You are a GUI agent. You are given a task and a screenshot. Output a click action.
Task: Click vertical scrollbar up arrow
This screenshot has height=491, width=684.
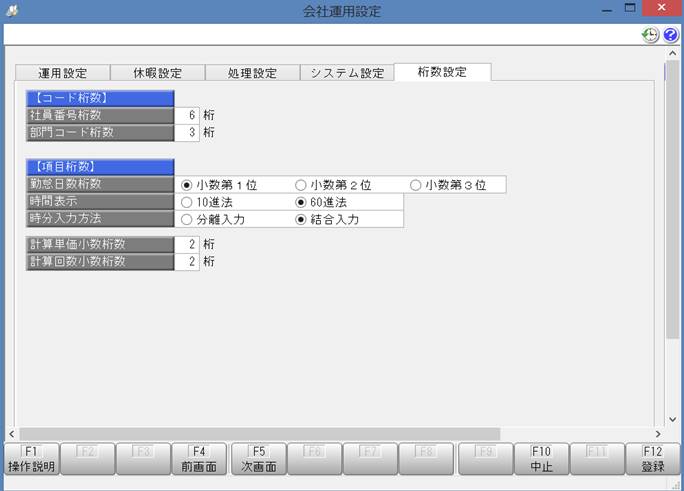point(673,54)
